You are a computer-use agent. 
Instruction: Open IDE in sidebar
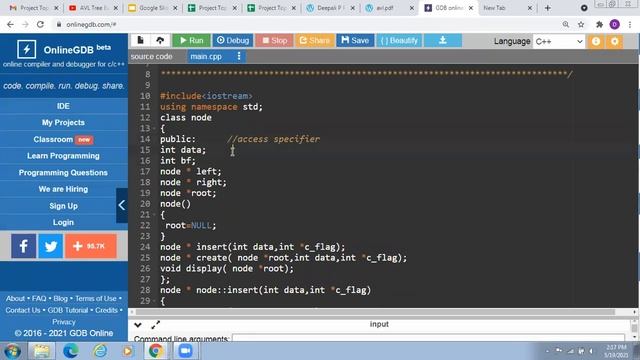pyautogui.click(x=63, y=106)
